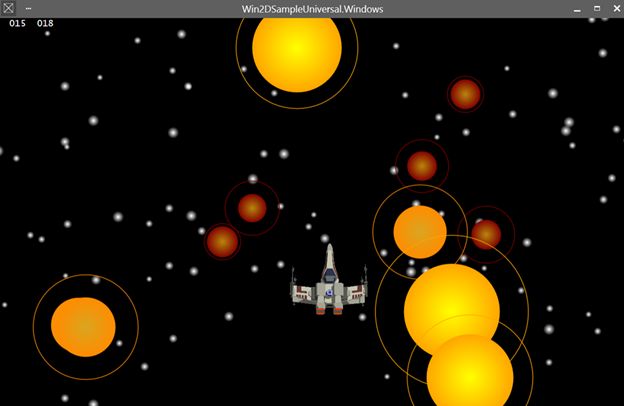Click the 018 counter text
624x406 pixels.
[45, 23]
